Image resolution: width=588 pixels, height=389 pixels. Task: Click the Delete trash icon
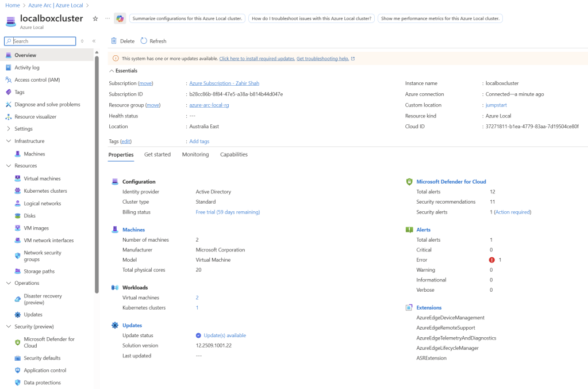tap(114, 41)
